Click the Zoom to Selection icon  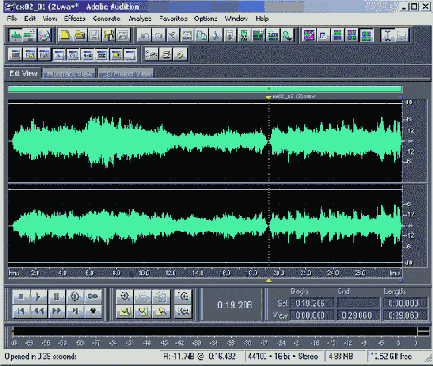125,311
